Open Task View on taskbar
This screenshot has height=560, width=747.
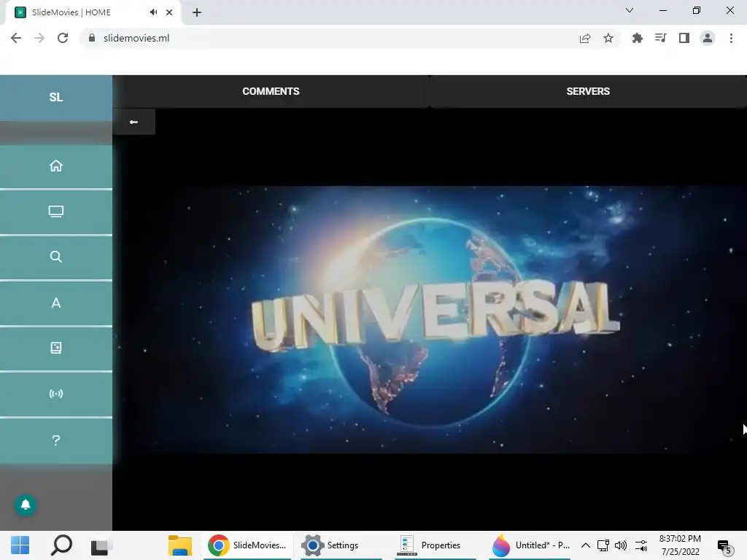pos(101,545)
